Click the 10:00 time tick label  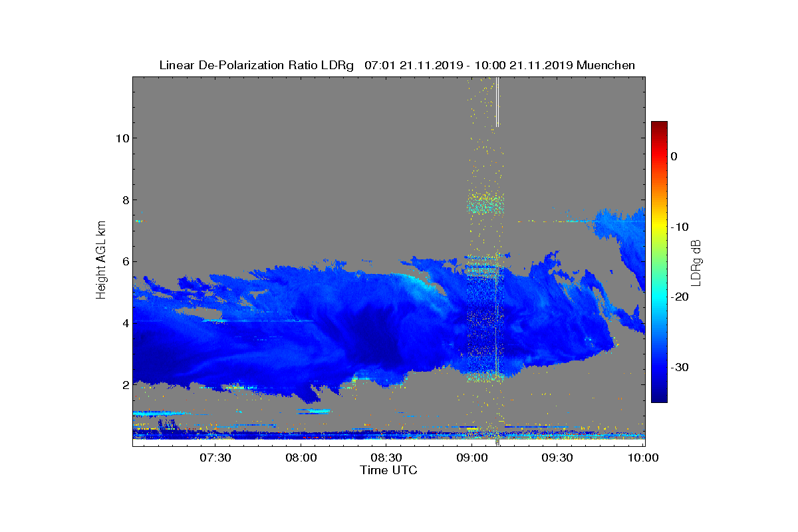[643, 458]
